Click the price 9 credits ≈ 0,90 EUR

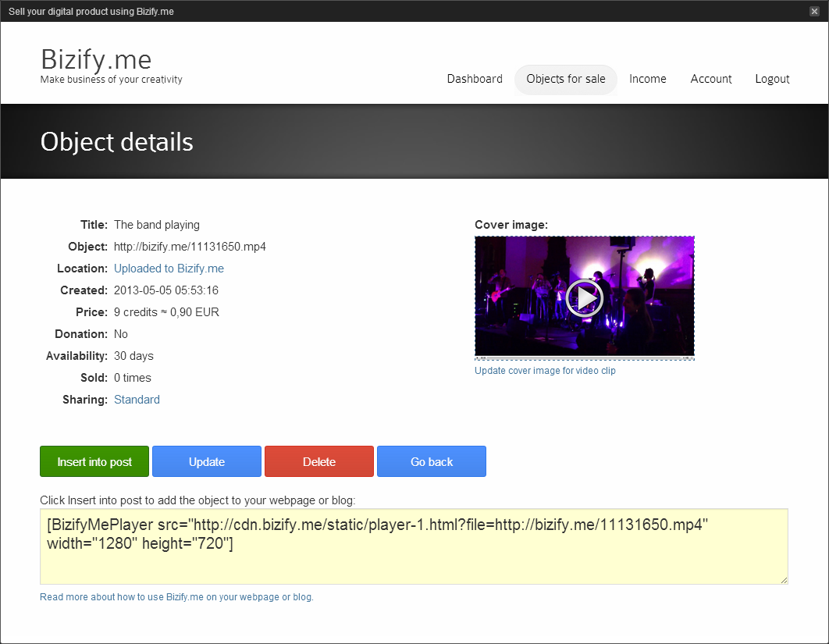pos(166,312)
